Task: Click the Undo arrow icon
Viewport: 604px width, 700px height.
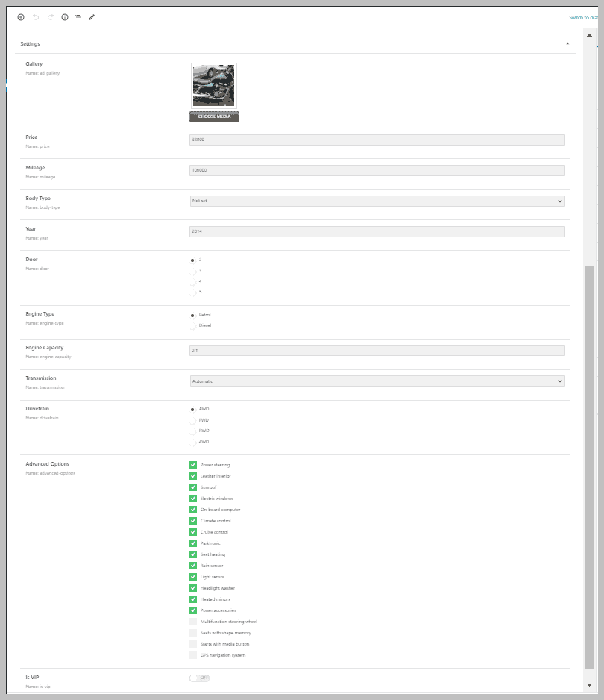Action: click(36, 16)
